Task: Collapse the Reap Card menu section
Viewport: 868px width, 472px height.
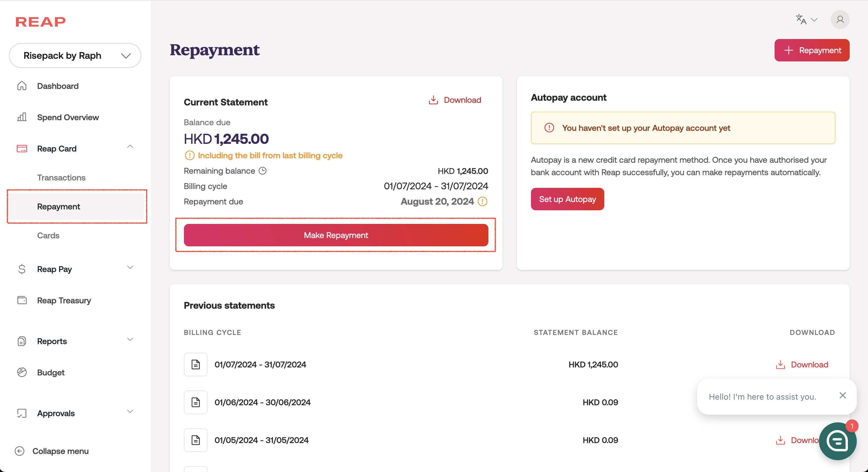Action: click(130, 147)
